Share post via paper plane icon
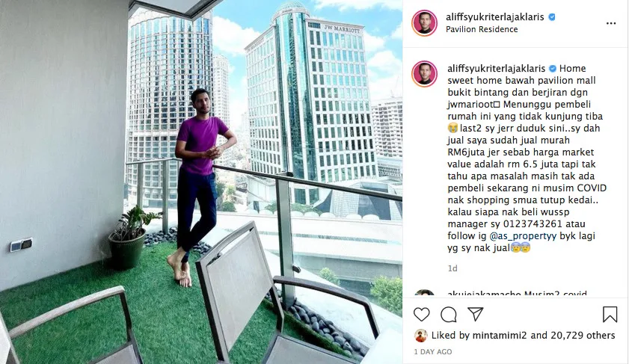This screenshot has height=364, width=629. coord(476,314)
